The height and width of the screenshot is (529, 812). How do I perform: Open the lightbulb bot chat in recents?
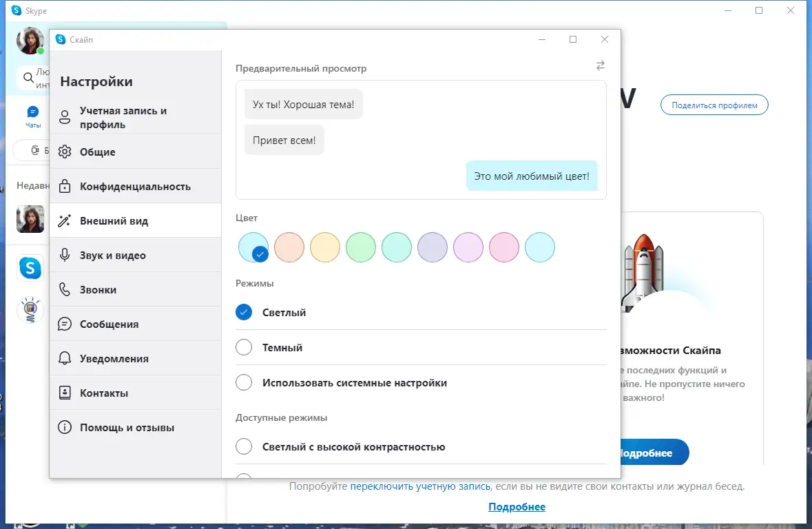pyautogui.click(x=30, y=309)
